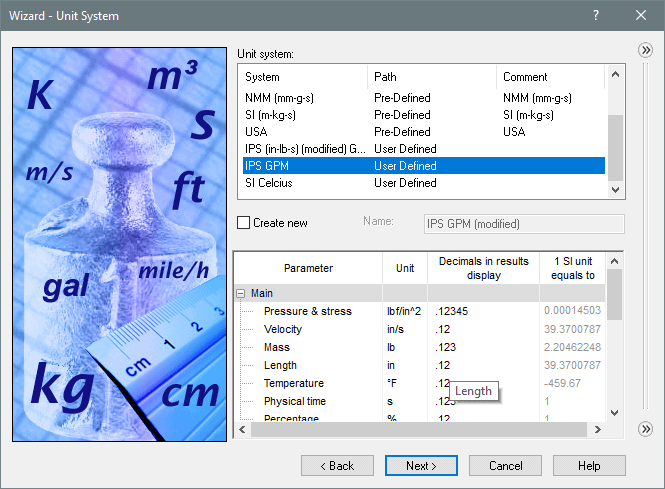Click the right arrow of horizontal parameter scrollbar
This screenshot has width=665, height=489.
(598, 430)
